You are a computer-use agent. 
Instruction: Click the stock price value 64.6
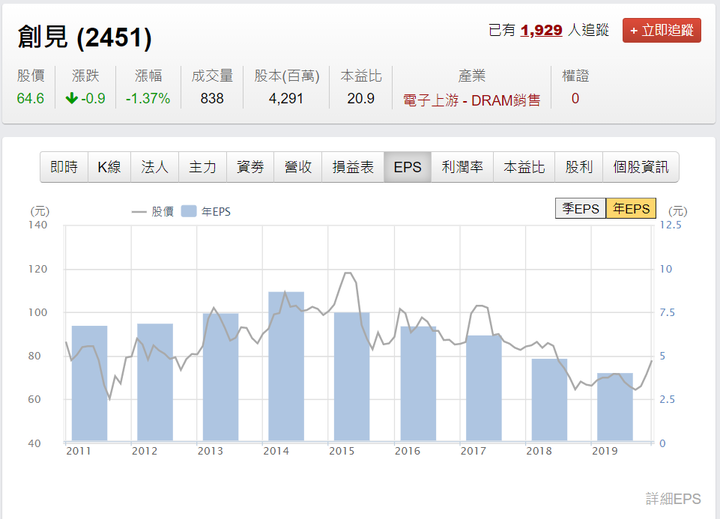pyautogui.click(x=30, y=98)
